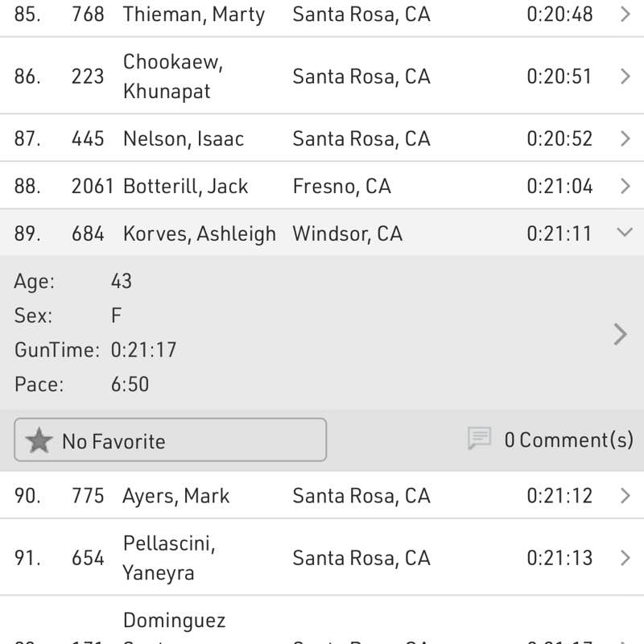Tap bib number 223 for Chookaew
The width and height of the screenshot is (644, 644).
coord(88,76)
